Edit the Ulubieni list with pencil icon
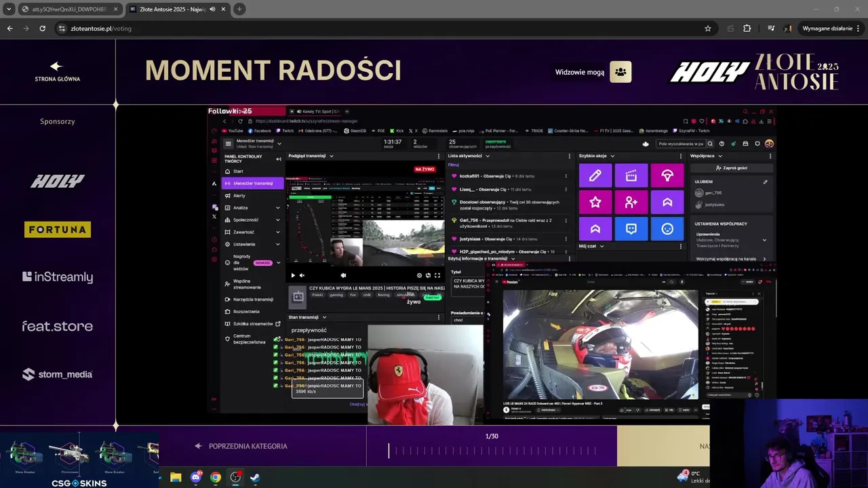Viewport: 868px width, 488px height. pos(765,182)
